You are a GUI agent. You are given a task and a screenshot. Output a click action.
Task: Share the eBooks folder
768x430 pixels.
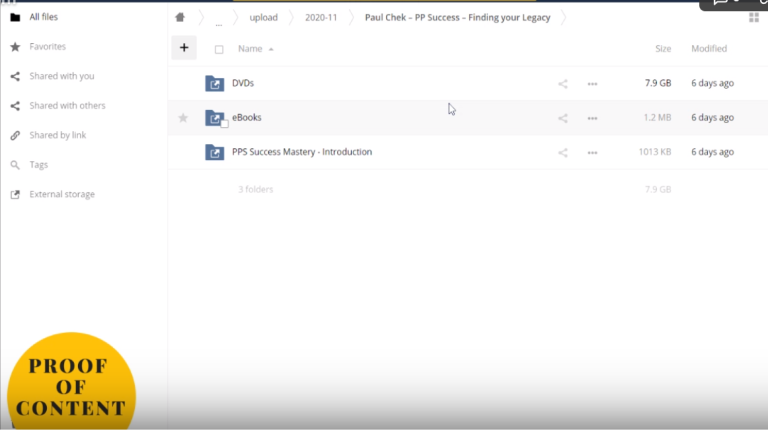[x=563, y=118]
